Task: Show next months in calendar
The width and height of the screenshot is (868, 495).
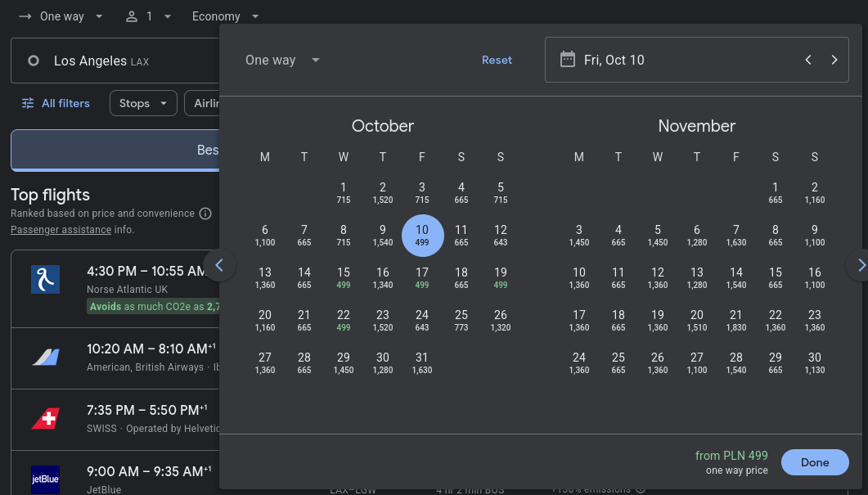Action: coord(861,266)
